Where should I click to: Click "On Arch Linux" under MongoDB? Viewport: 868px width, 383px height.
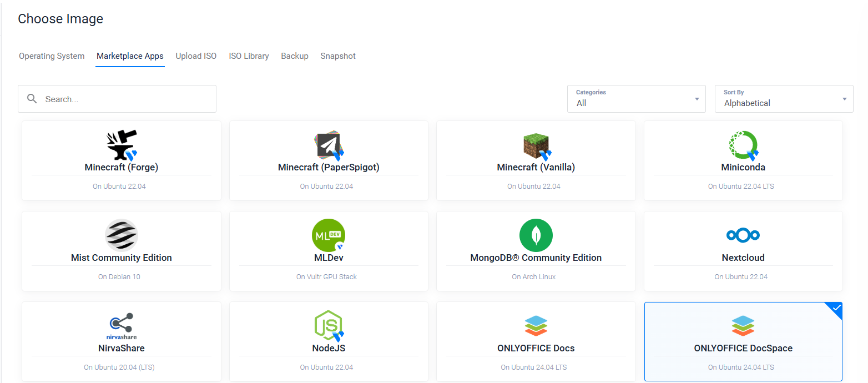point(534,276)
